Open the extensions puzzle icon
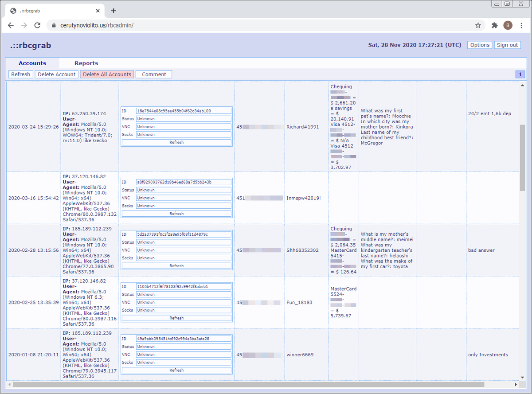 coord(495,25)
